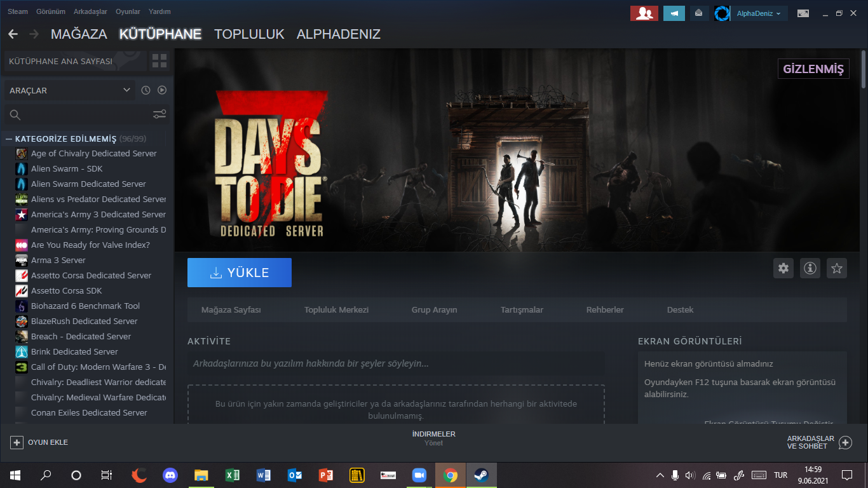Open advanced filter settings icon beside search
The image size is (868, 488).
click(159, 114)
